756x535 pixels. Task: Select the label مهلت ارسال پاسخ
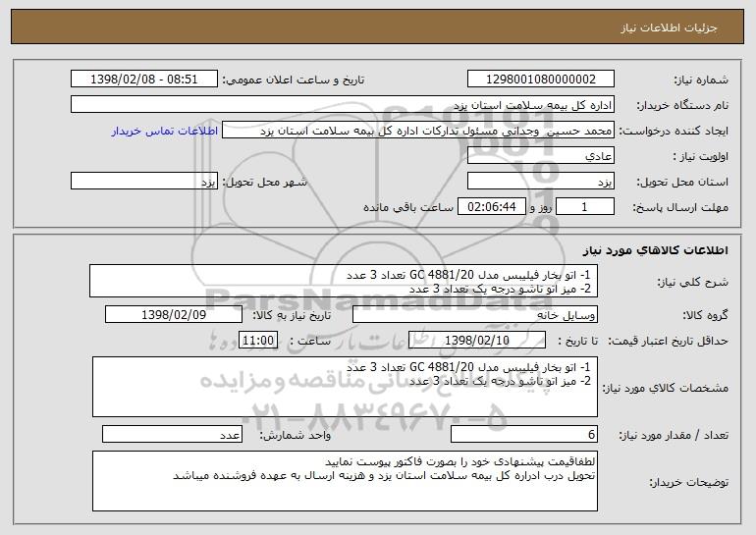pyautogui.click(x=680, y=208)
